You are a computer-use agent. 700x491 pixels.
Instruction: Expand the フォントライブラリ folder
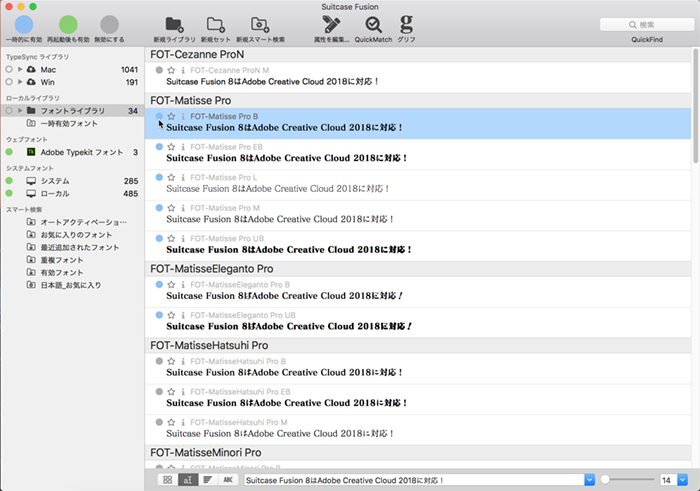[20, 110]
